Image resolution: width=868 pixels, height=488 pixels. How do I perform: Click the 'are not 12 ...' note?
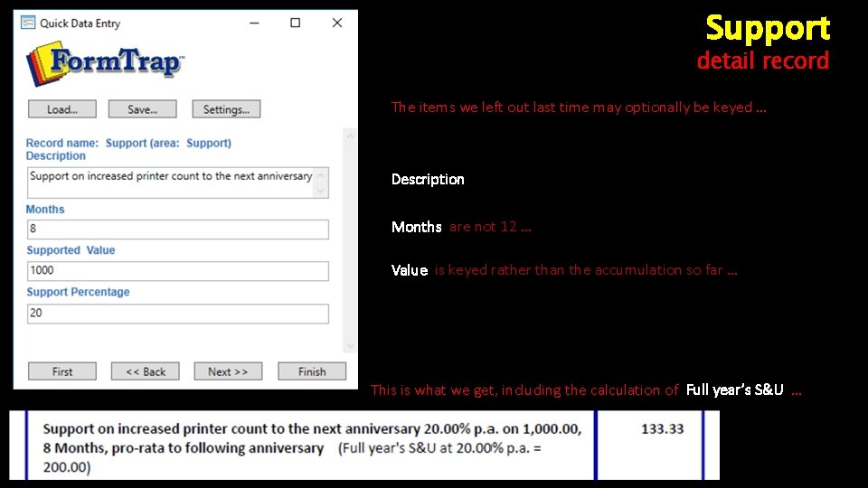pos(490,226)
